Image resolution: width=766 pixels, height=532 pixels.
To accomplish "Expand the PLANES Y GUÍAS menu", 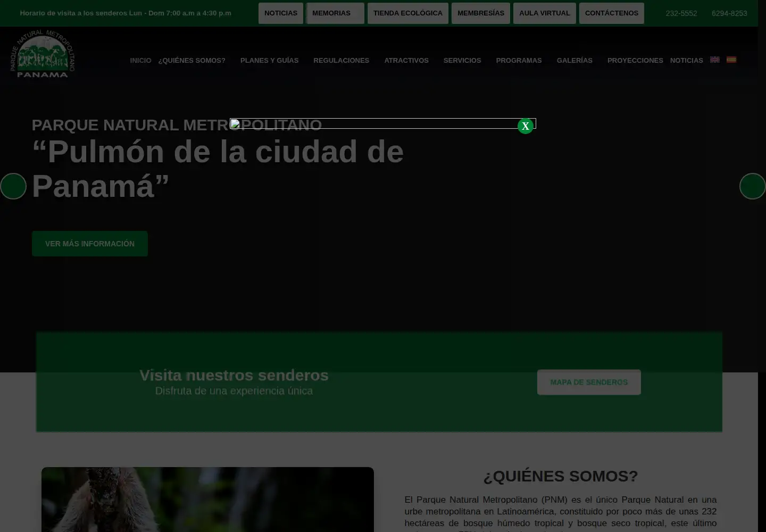I will tap(269, 61).
